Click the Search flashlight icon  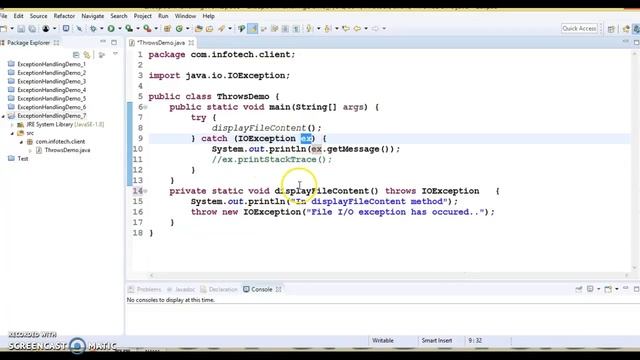tap(222, 29)
